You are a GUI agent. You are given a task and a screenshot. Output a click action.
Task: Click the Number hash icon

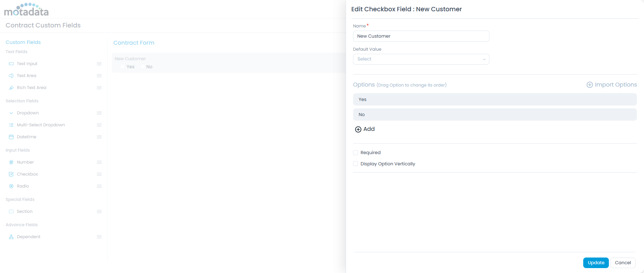point(11,162)
